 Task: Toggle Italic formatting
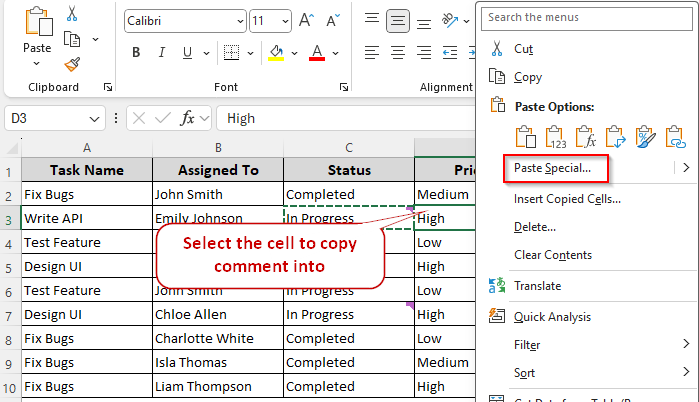tap(160, 52)
